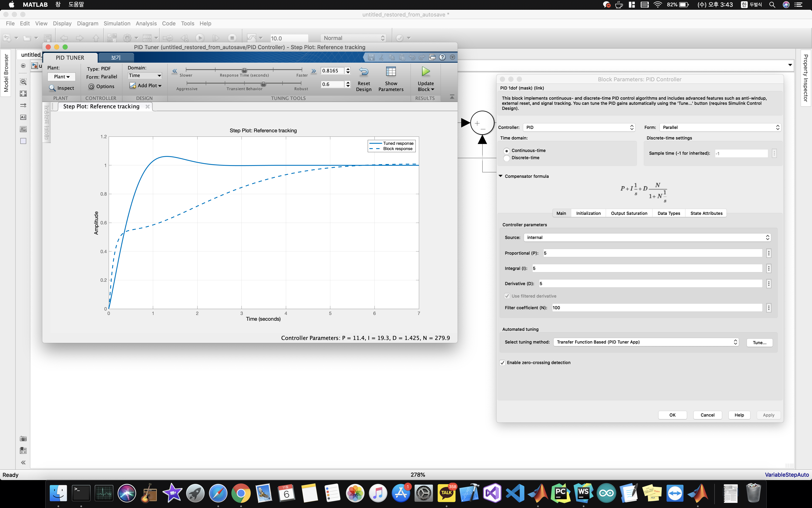The width and height of the screenshot is (812, 508).
Task: Open the Show Parameters table icon
Action: click(x=391, y=72)
